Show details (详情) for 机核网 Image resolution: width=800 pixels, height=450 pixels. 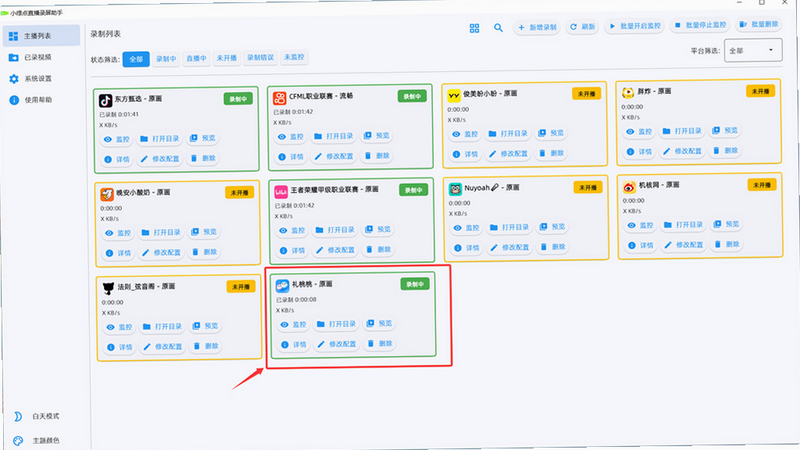tap(641, 245)
